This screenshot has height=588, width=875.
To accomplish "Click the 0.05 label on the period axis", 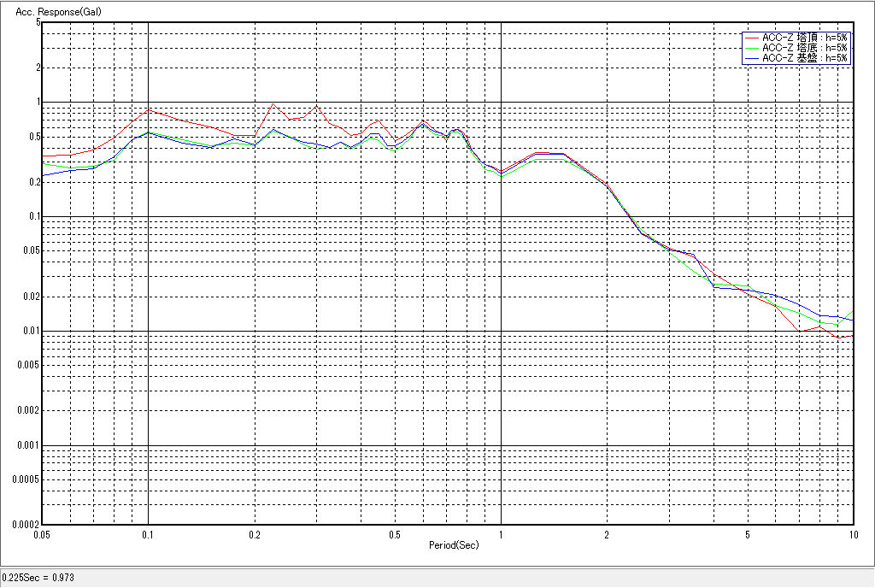I will point(41,534).
